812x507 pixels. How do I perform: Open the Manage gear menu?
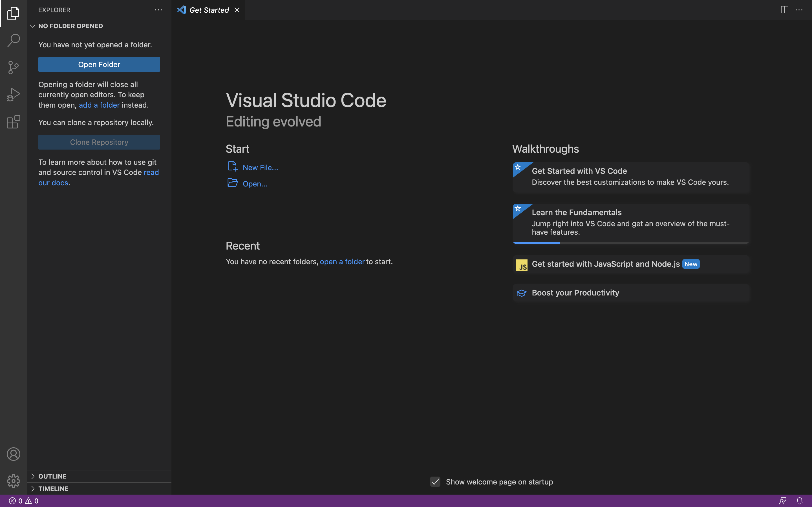click(x=14, y=481)
